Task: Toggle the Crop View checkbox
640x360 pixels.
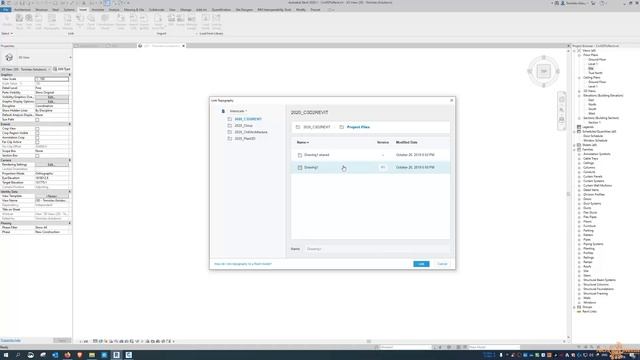Action: tap(37, 129)
